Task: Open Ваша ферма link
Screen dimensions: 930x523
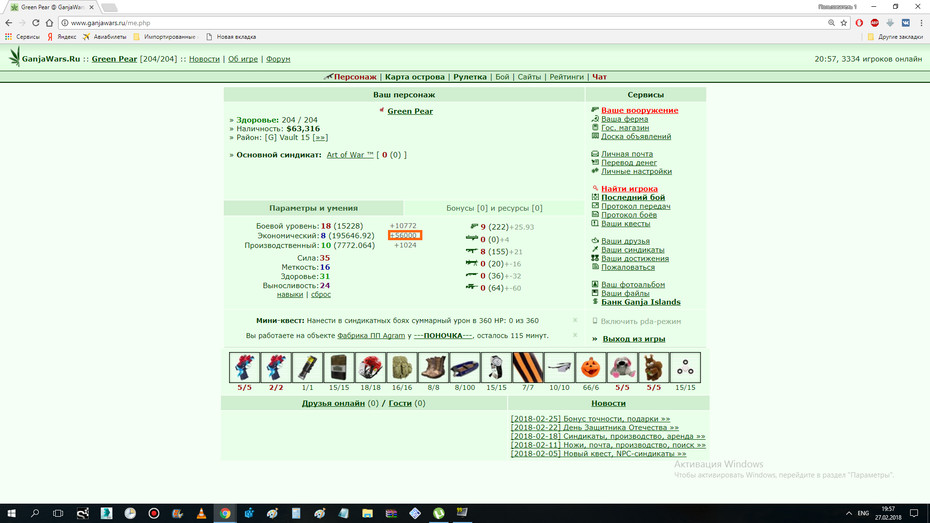Action: [x=625, y=119]
